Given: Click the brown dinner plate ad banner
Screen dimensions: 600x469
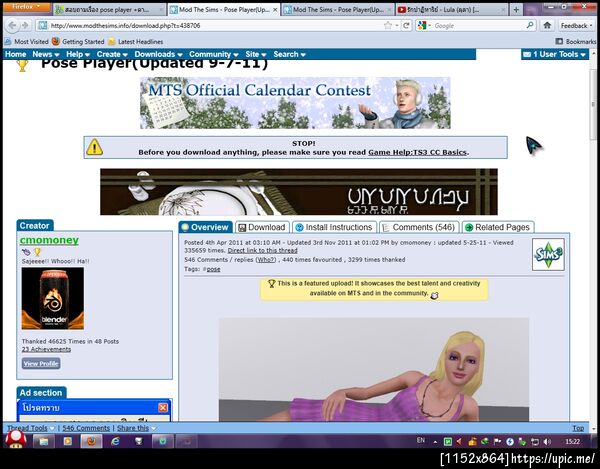Looking at the screenshot, I should 299,192.
